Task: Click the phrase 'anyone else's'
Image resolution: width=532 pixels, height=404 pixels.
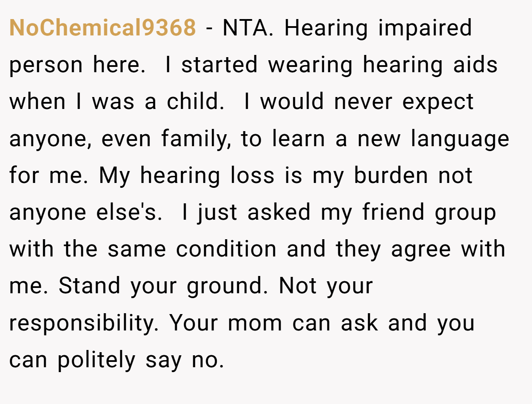Action: 83,213
